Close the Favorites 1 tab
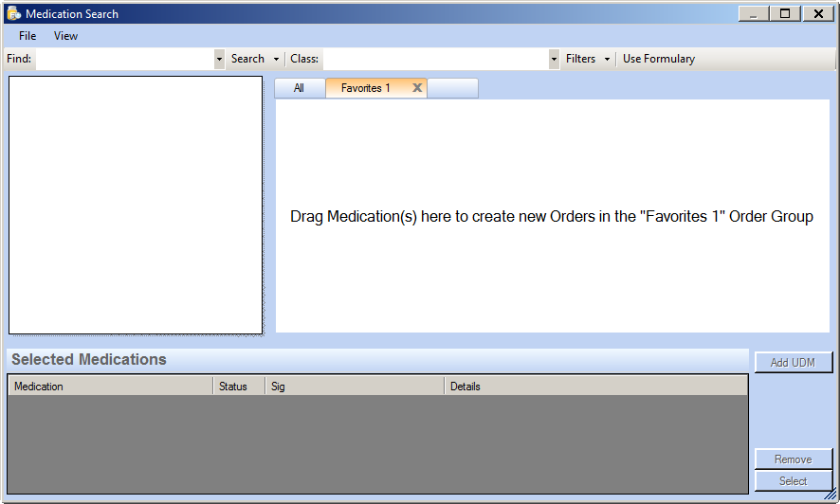Image resolution: width=840 pixels, height=504 pixels. [x=417, y=88]
